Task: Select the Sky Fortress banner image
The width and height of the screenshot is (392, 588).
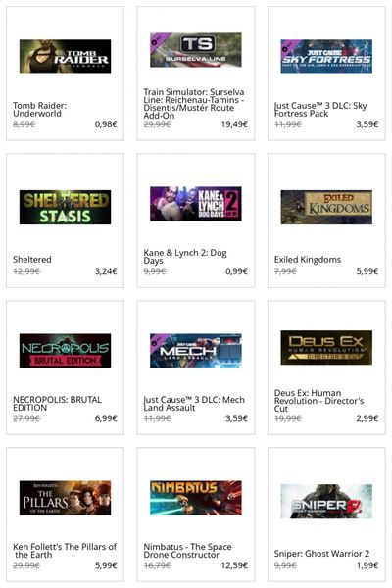Action: tap(326, 57)
